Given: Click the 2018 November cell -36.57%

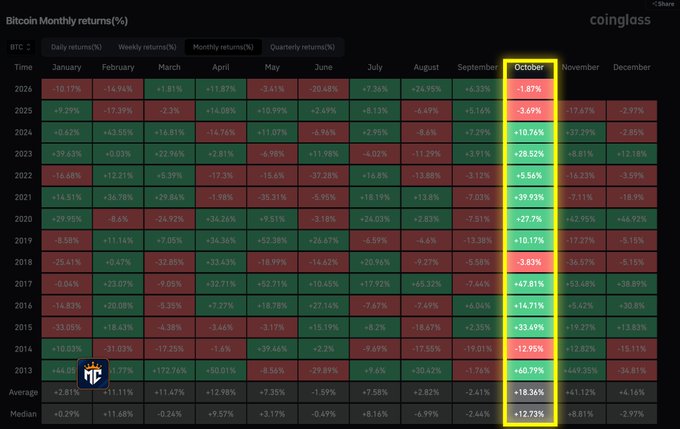Looking at the screenshot, I should click(x=581, y=262).
